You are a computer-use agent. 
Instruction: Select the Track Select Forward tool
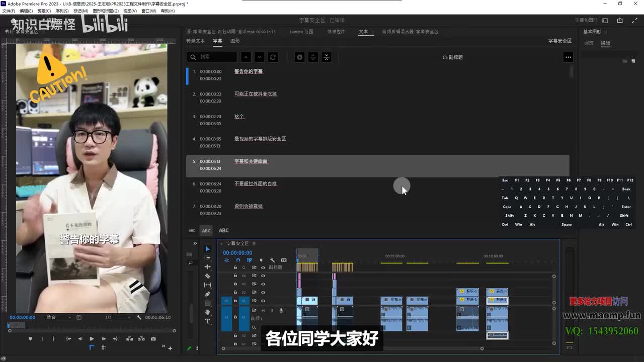[x=207, y=258]
